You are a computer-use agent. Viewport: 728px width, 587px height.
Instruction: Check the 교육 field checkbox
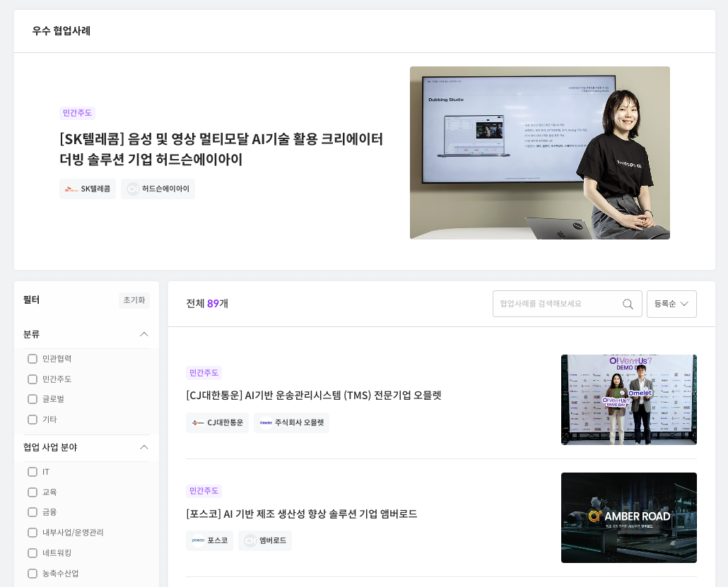point(33,492)
